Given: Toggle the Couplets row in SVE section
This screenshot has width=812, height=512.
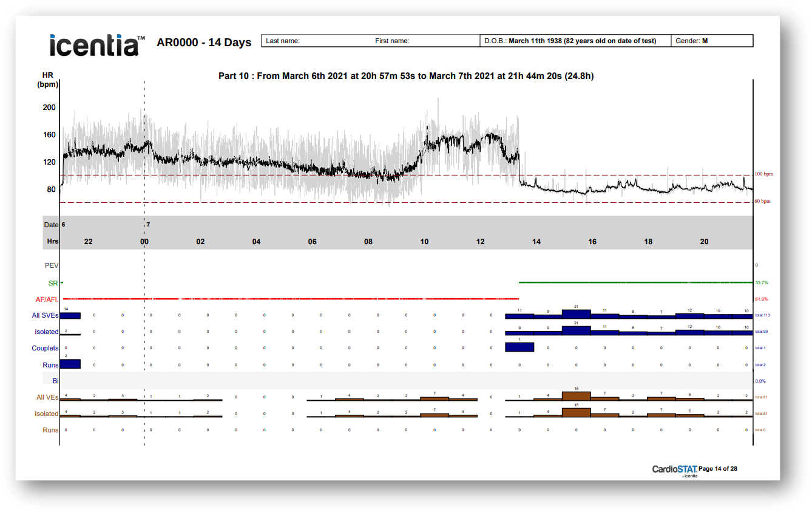Looking at the screenshot, I should coord(45,348).
